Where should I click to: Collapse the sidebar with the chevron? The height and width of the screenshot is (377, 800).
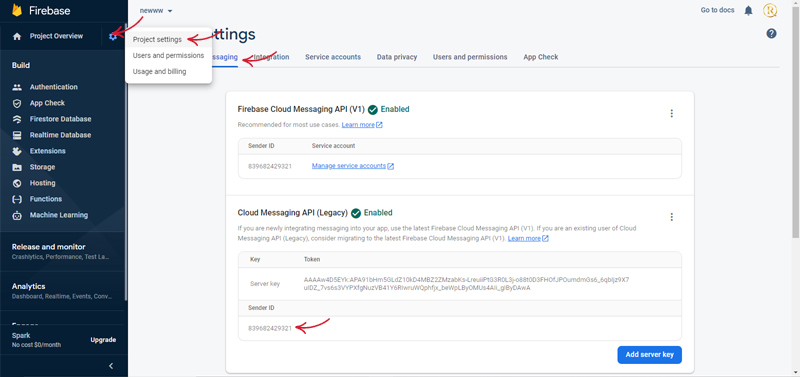pyautogui.click(x=111, y=366)
